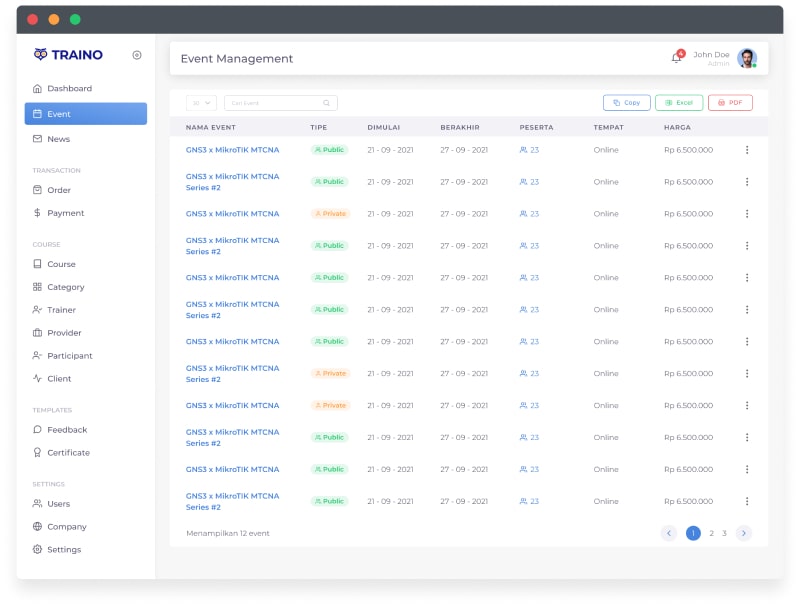The image size is (800, 608).
Task: Jump to page 2 in pagination
Action: (x=712, y=533)
